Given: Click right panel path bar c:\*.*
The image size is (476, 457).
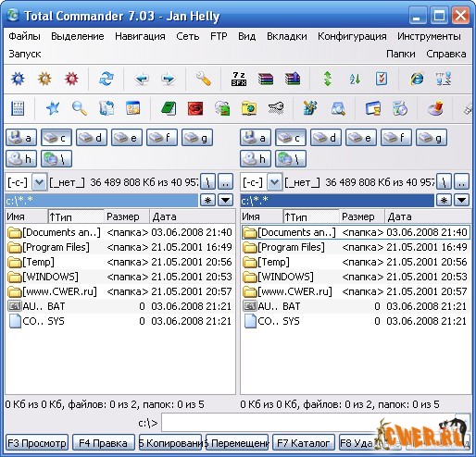Looking at the screenshot, I should [x=337, y=201].
